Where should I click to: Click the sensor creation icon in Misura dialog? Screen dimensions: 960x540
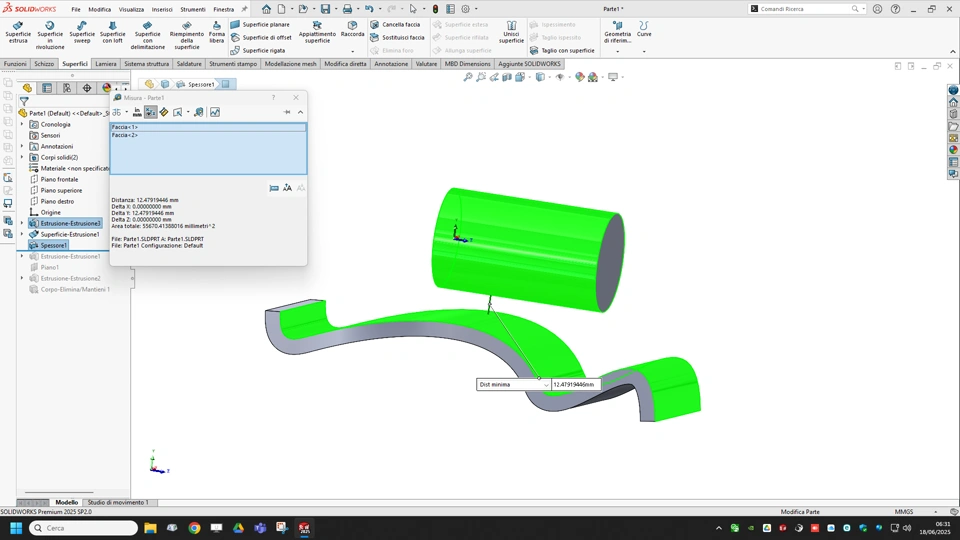(x=214, y=112)
